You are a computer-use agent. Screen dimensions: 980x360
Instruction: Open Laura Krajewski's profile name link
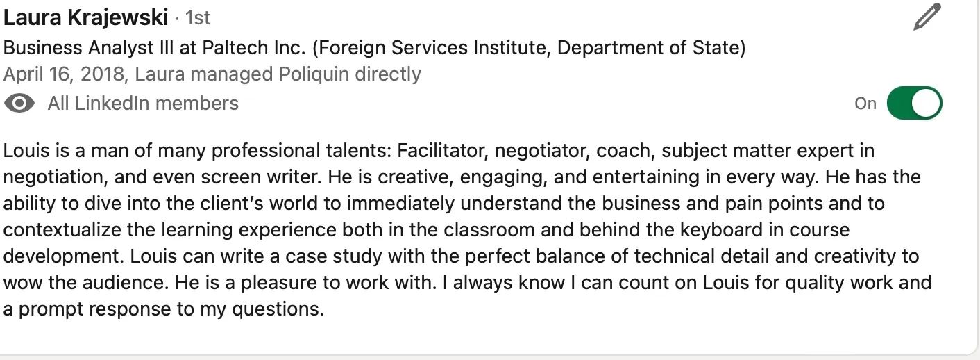(x=85, y=17)
